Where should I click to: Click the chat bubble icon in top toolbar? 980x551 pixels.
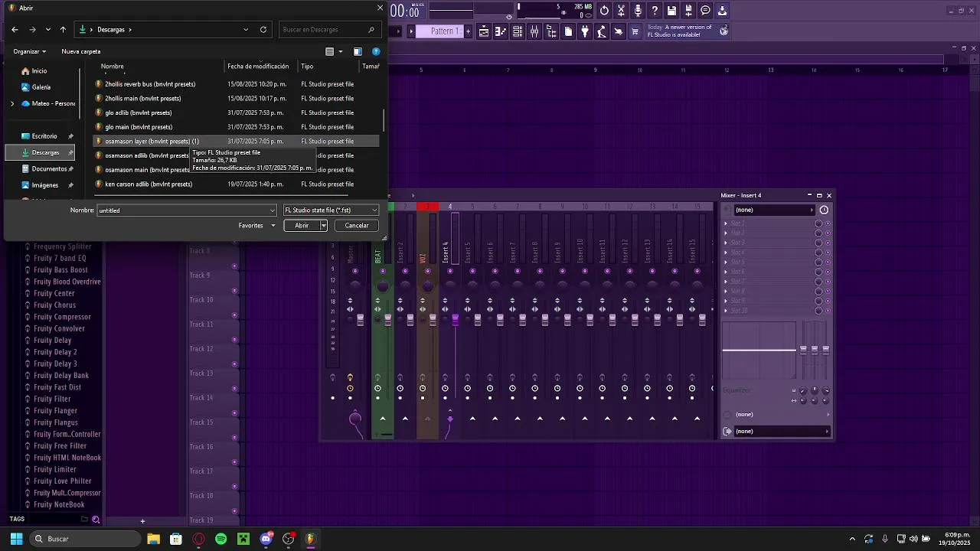click(705, 11)
